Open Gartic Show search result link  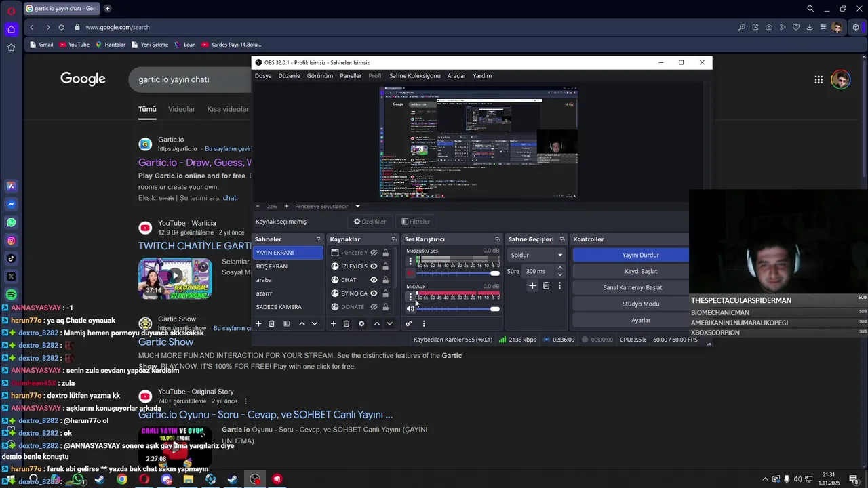coord(166,342)
